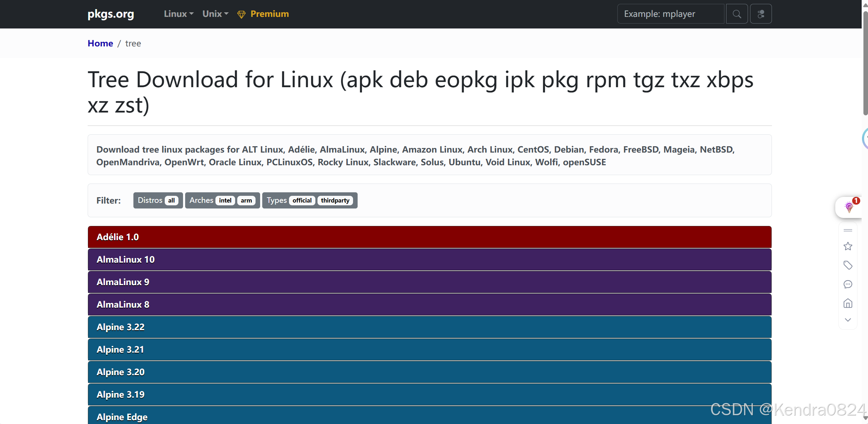Click the pkgs.org site logo
Image resolution: width=868 pixels, height=424 pixels.
(111, 14)
